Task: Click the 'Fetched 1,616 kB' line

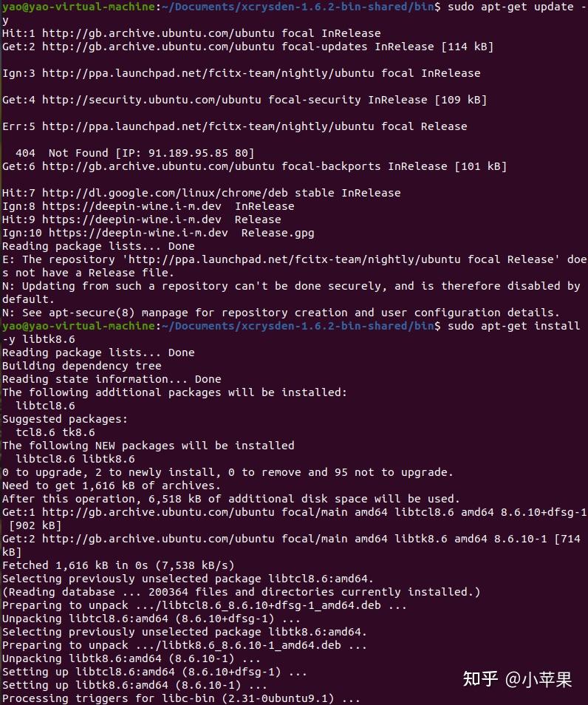Action: tap(117, 565)
